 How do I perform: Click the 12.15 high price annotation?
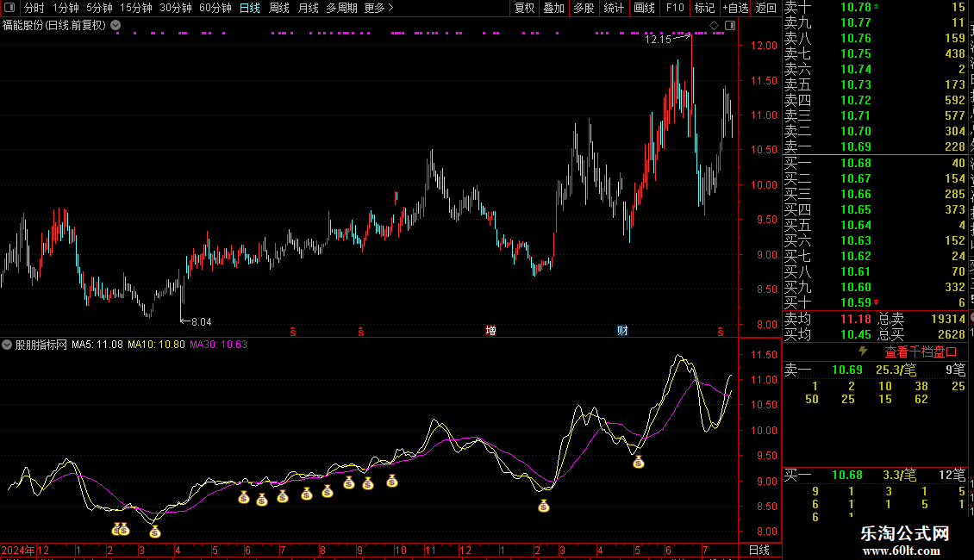tap(658, 39)
